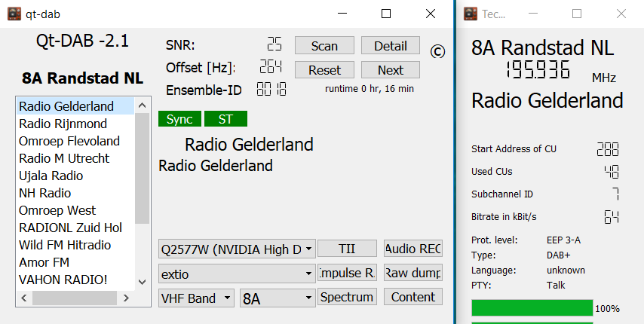Minimize the Technical data window

click(533, 14)
